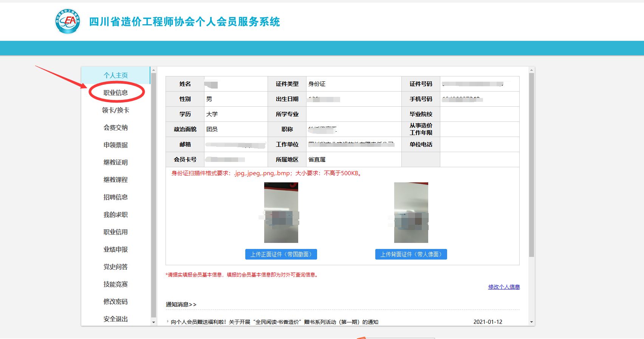Open 招聘信息 page
644x339 pixels.
pos(116,197)
